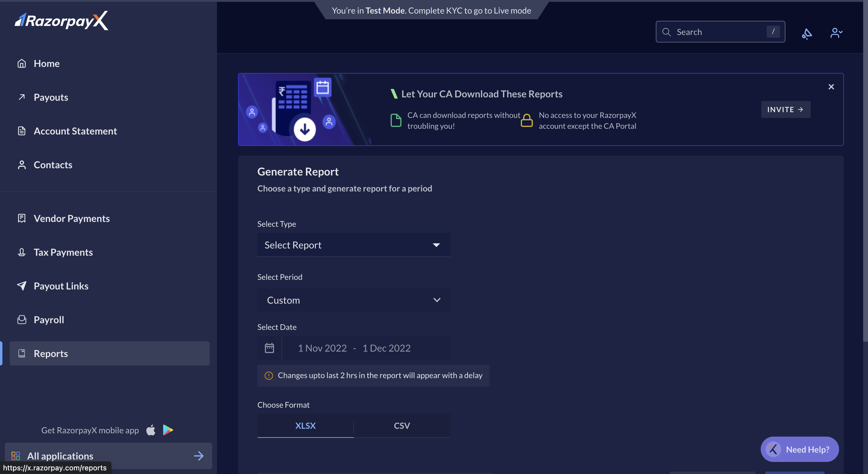Open the All applications panel
868x474 pixels.
tap(60, 456)
